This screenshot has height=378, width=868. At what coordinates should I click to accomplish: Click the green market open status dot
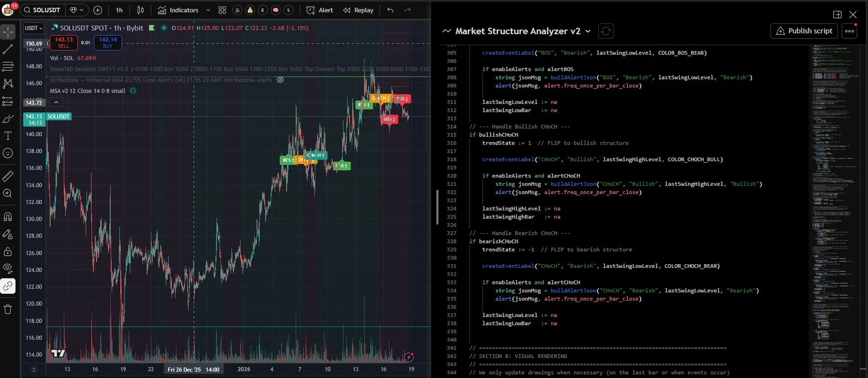[164, 28]
